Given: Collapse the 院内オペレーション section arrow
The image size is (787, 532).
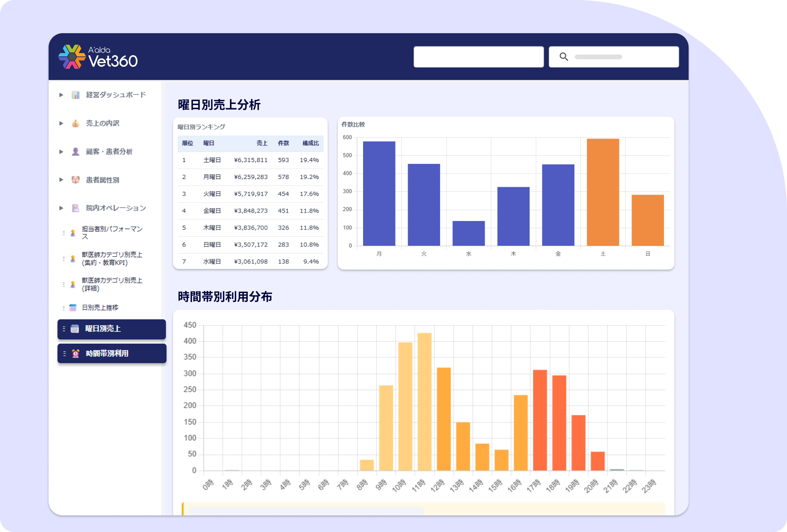Looking at the screenshot, I should click(61, 208).
